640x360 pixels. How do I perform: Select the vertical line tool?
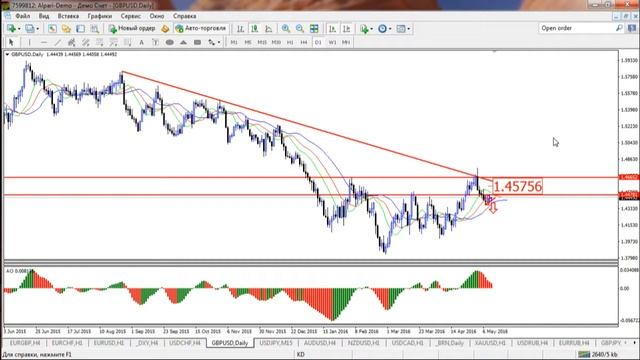(29, 42)
